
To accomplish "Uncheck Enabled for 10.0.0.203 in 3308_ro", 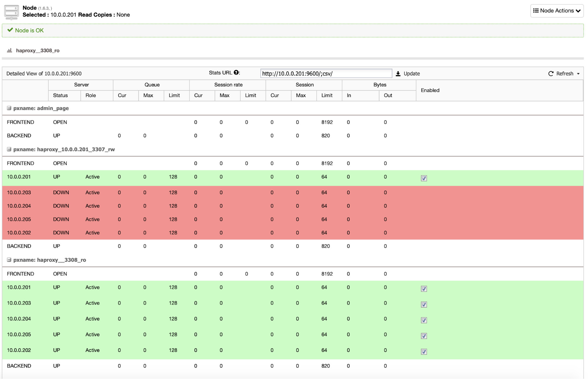I will [x=424, y=304].
